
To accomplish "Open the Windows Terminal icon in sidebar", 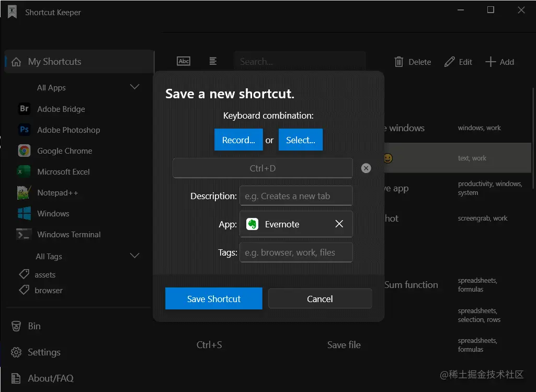I will (24, 235).
